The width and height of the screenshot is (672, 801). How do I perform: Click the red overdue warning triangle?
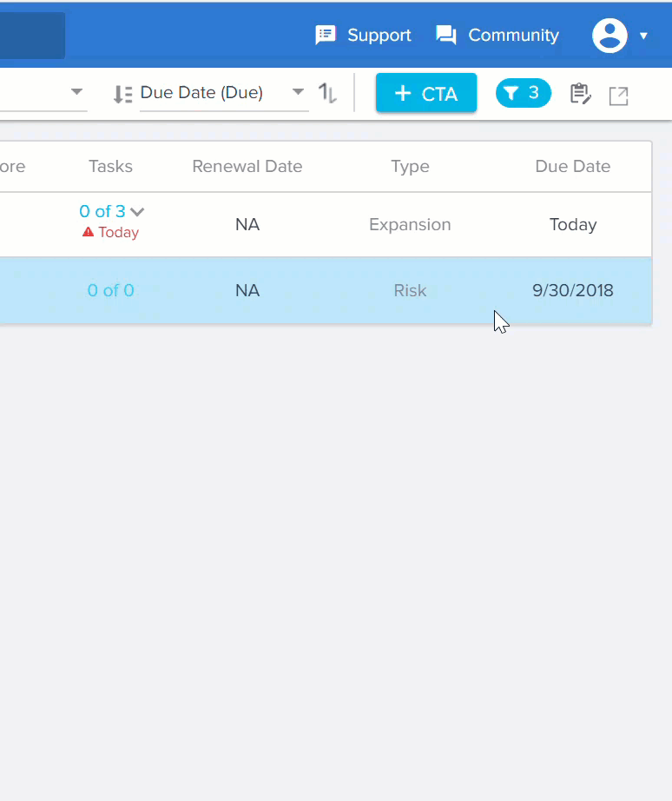point(88,233)
